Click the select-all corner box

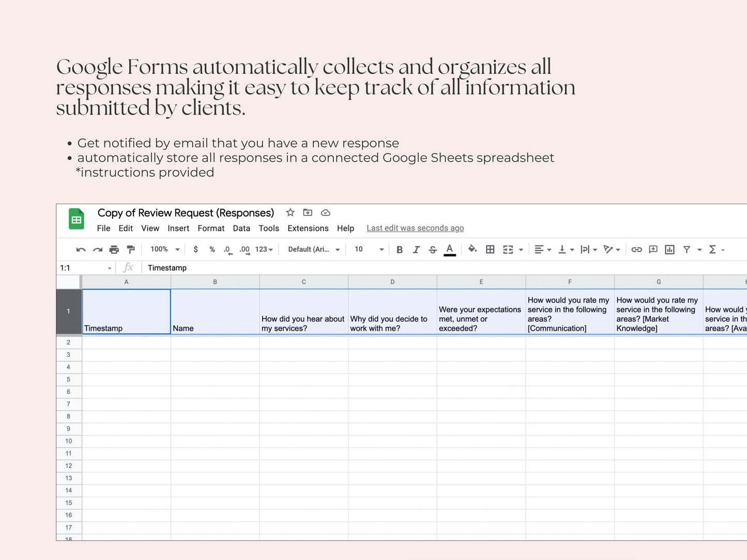tap(69, 282)
